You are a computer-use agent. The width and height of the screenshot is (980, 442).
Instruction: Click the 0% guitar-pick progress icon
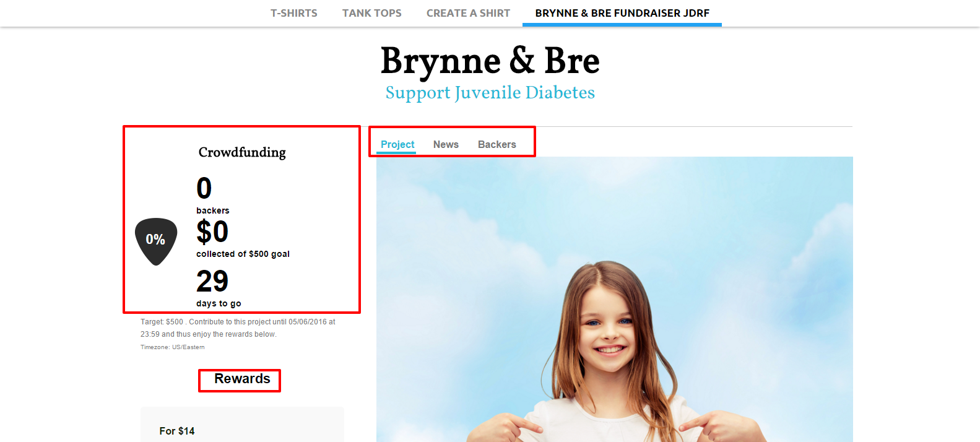tap(156, 241)
